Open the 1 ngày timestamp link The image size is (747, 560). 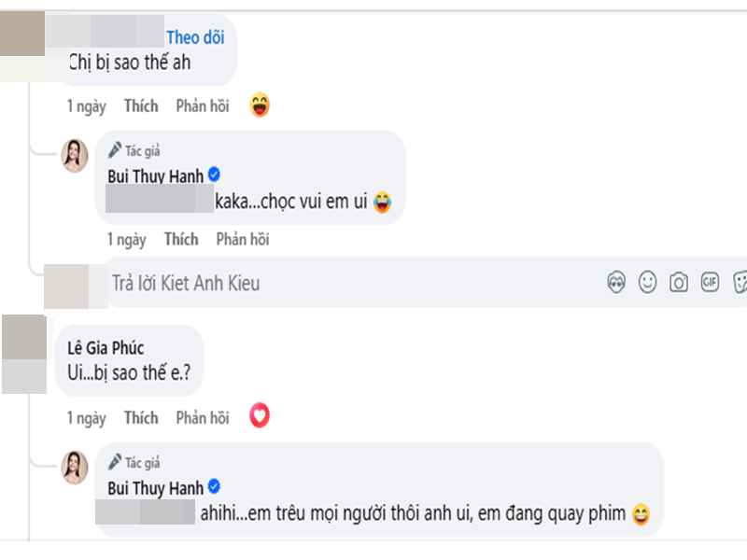(x=86, y=106)
